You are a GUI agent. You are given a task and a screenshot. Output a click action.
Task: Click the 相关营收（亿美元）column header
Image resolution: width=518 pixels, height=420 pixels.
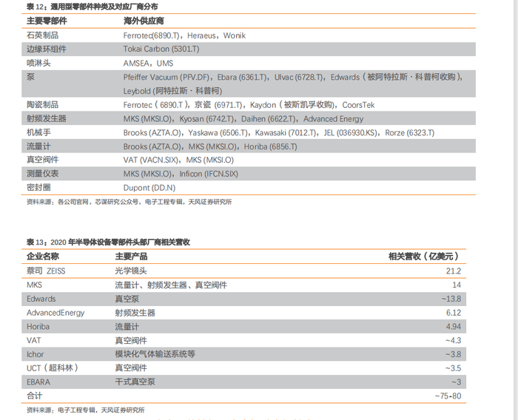[425, 257]
